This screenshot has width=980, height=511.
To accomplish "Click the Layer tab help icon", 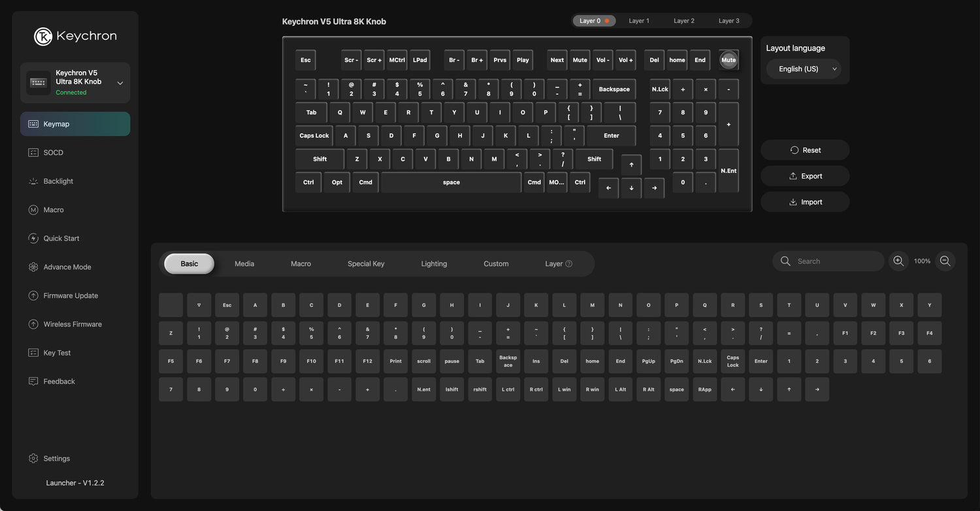I will click(568, 264).
